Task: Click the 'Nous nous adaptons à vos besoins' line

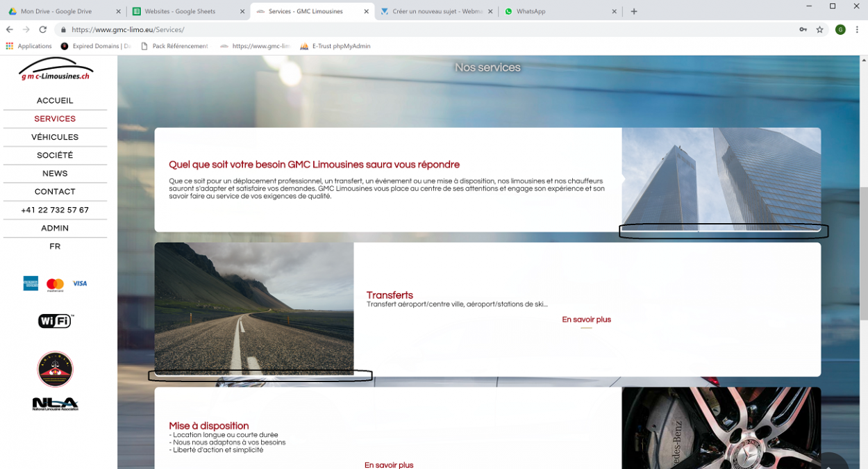Action: click(x=227, y=443)
